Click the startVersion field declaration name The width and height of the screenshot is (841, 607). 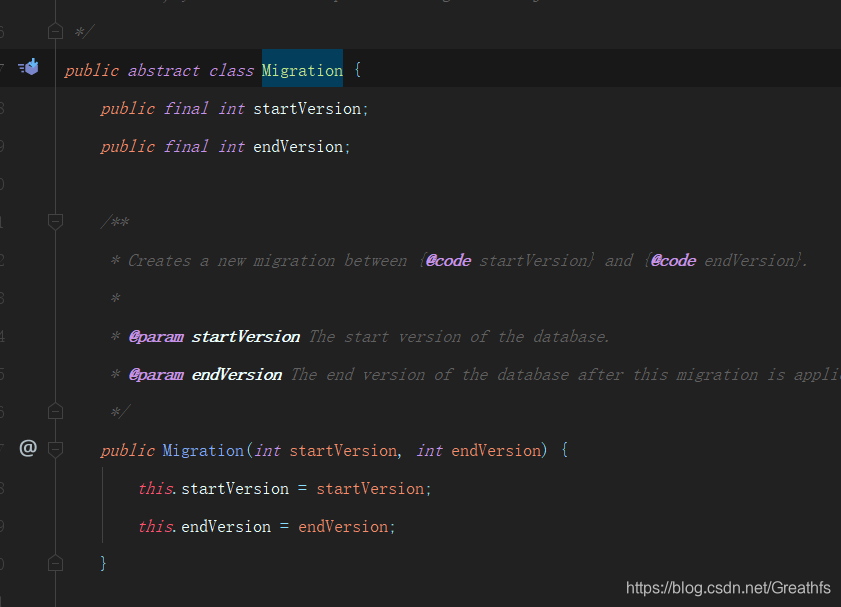click(307, 109)
